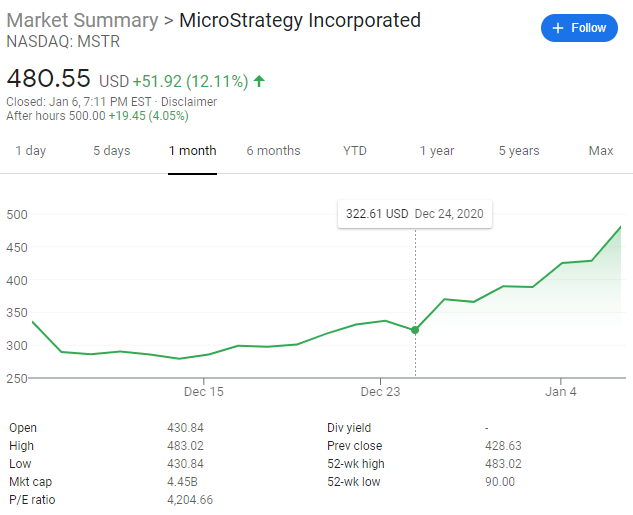This screenshot has width=633, height=515.
Task: Click the High value 483.02
Action: click(x=185, y=446)
